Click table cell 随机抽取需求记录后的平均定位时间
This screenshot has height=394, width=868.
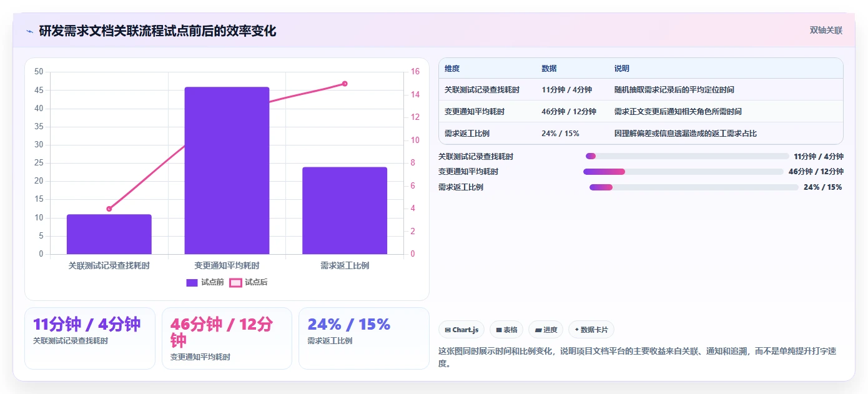(674, 90)
